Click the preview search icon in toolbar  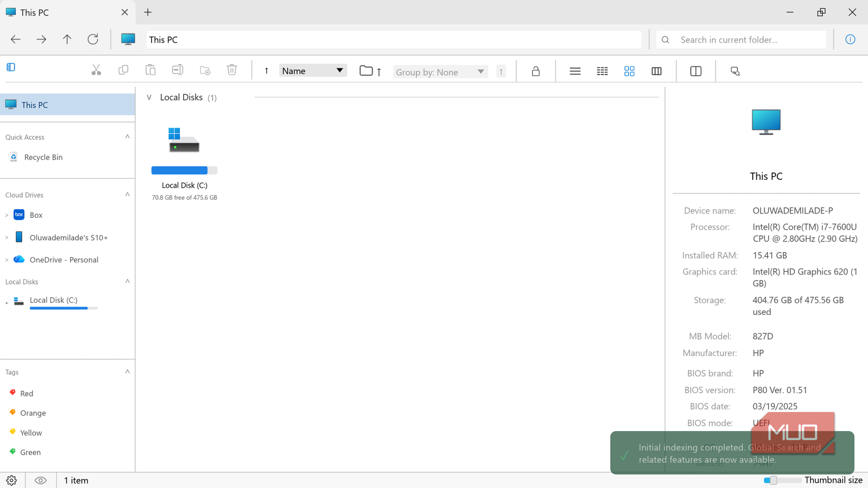[x=735, y=71]
